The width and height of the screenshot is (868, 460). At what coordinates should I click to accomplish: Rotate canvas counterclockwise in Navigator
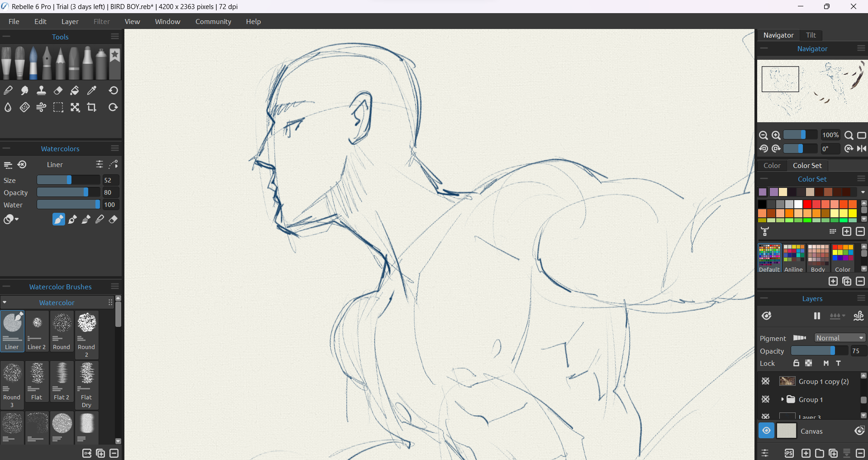click(x=763, y=149)
